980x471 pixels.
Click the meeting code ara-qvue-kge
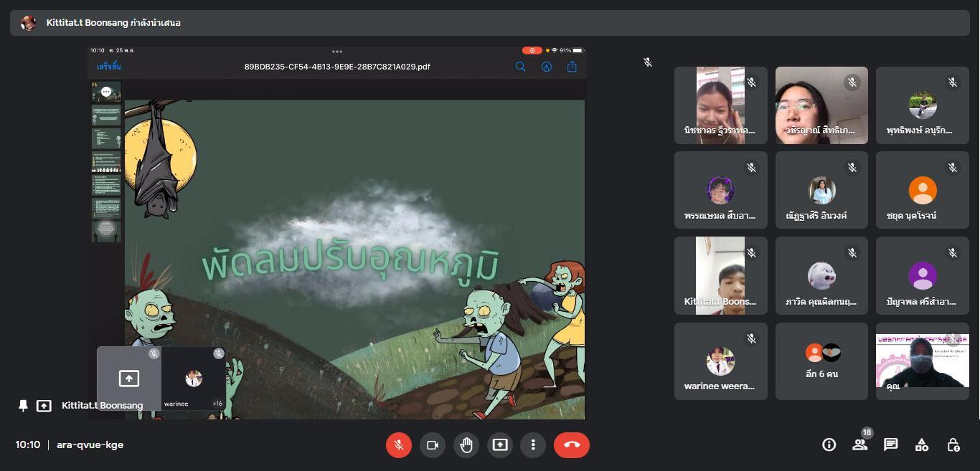click(90, 445)
